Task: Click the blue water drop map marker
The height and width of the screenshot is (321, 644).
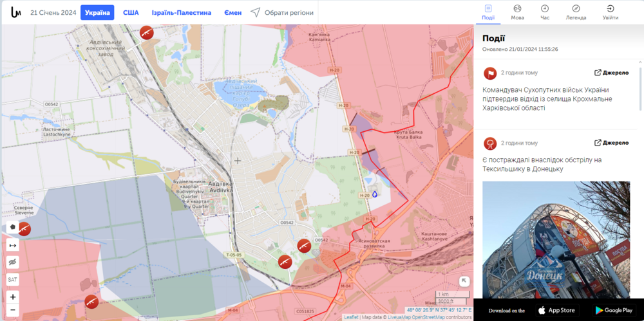Action: pos(375,193)
